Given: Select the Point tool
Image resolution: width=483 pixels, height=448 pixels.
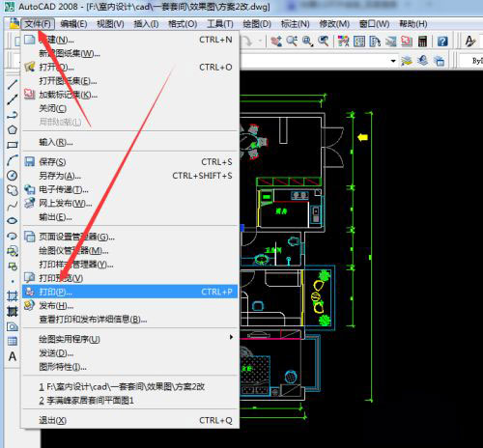Looking at the screenshot, I should 13,281.
